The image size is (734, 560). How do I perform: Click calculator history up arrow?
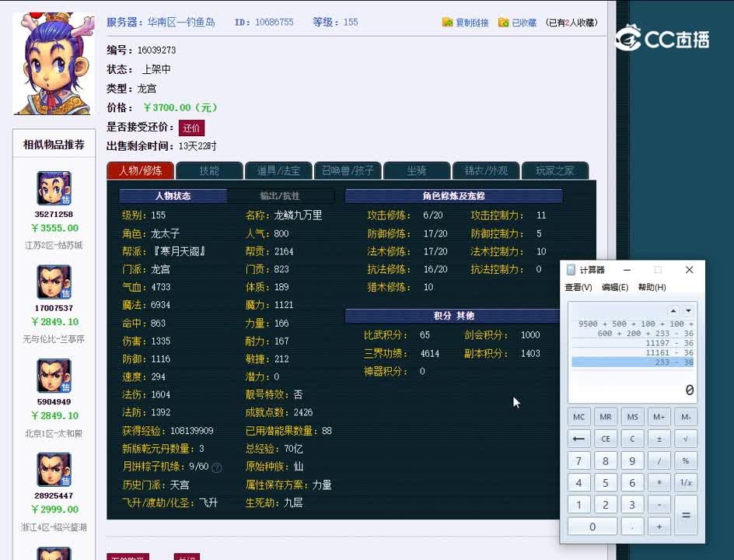[x=673, y=311]
